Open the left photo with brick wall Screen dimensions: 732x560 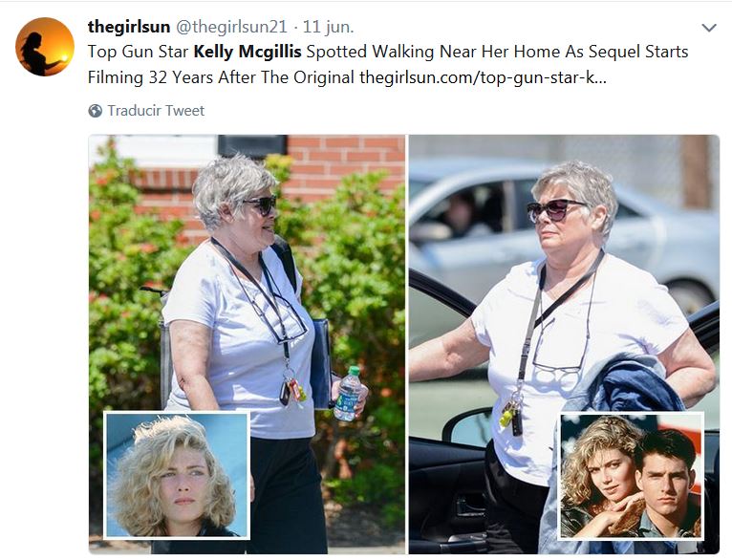[x=247, y=344]
